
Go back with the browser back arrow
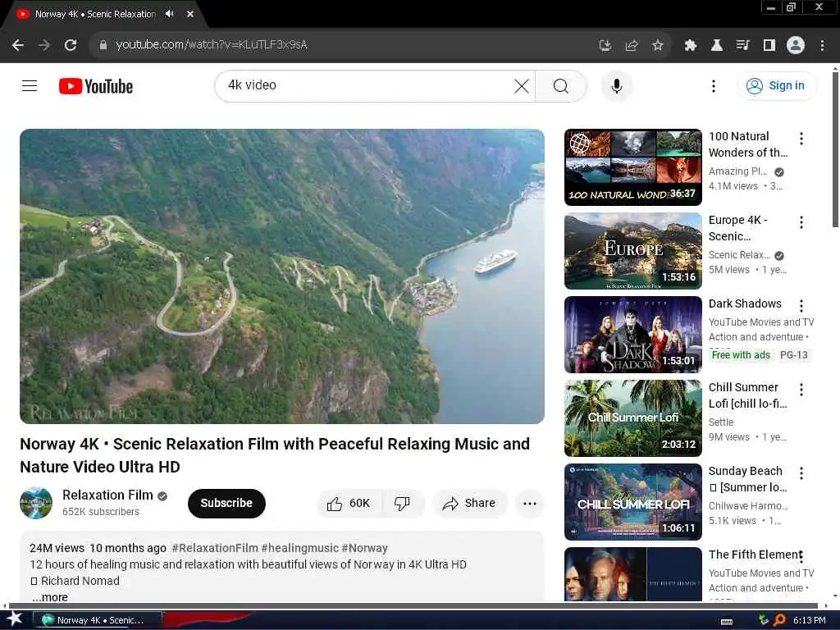(18, 45)
